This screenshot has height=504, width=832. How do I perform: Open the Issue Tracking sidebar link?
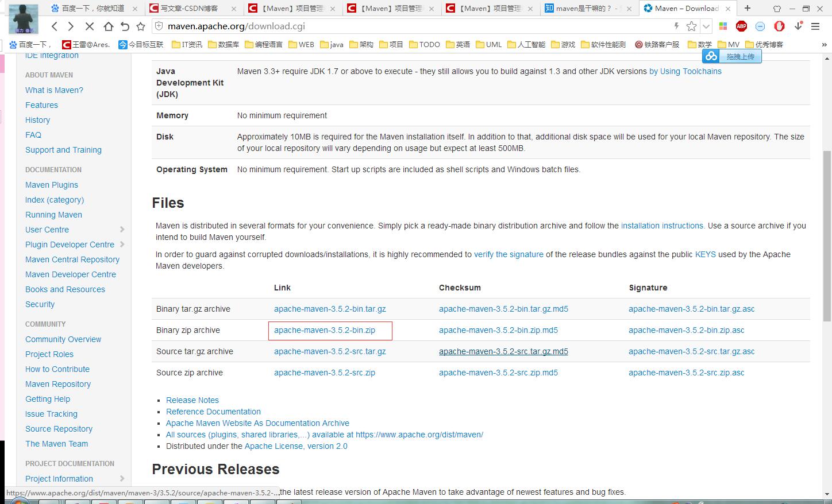[51, 414]
